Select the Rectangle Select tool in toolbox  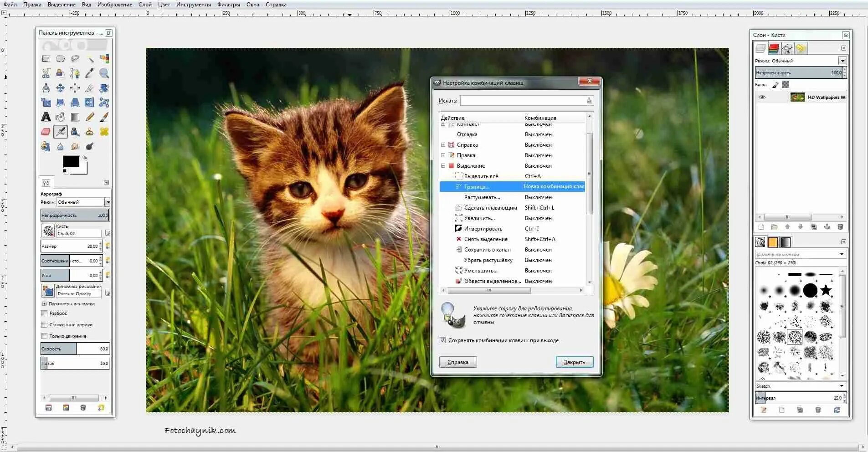click(46, 59)
